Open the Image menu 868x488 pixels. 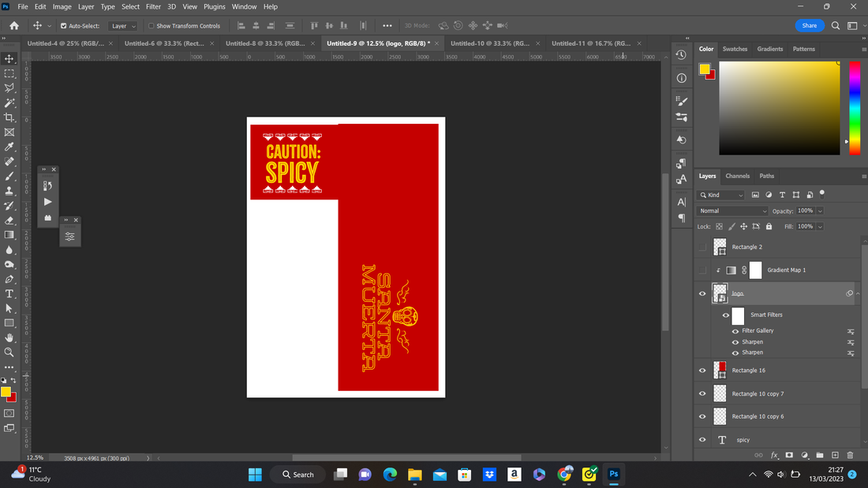(62, 6)
